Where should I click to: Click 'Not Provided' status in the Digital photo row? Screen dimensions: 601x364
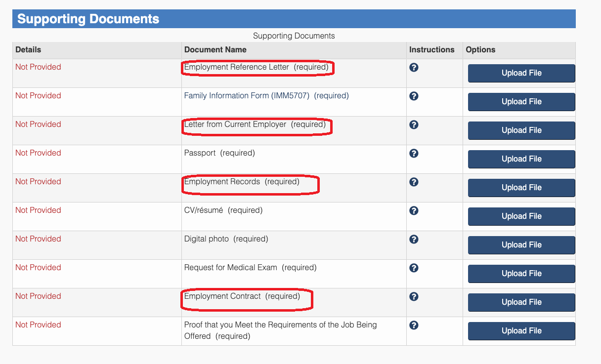(x=38, y=239)
